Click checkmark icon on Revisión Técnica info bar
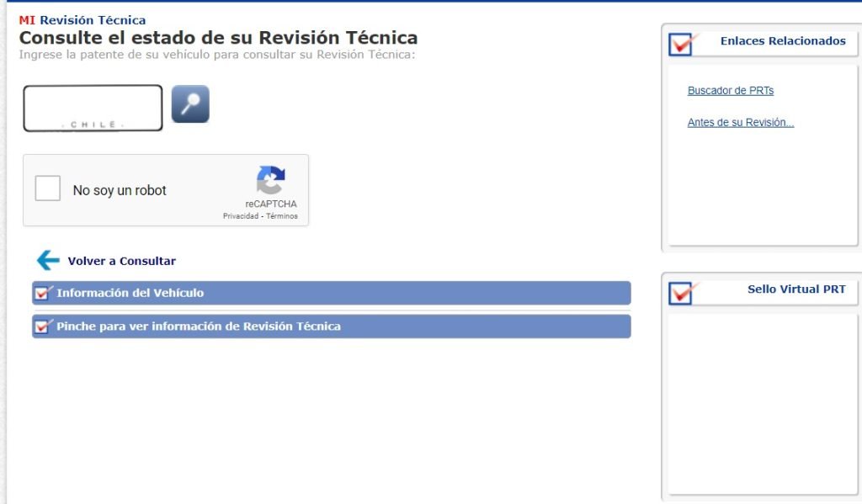The image size is (862, 504). pyautogui.click(x=44, y=326)
